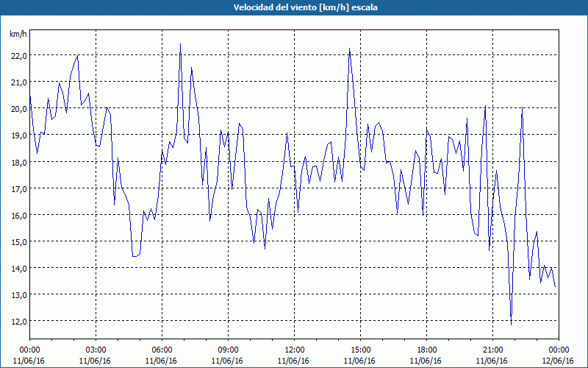
Task: Click the '00:00' time label above '12/06/16'
Action: point(559,350)
